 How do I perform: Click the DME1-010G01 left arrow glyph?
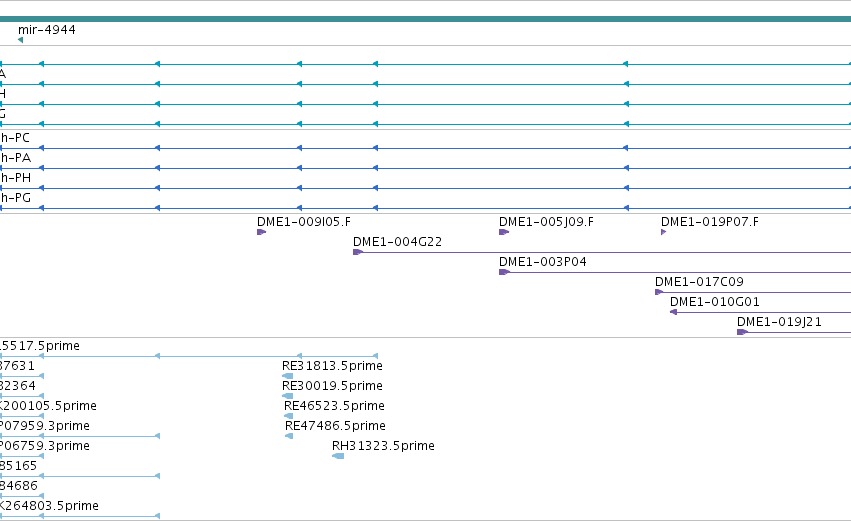(674, 312)
